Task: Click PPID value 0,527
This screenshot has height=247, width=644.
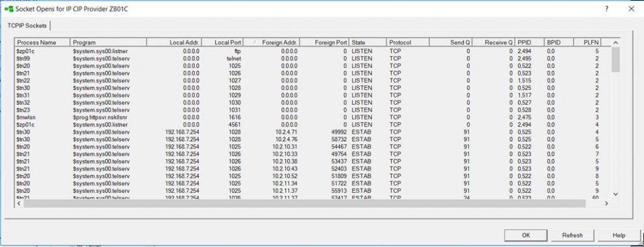Action: click(525, 103)
